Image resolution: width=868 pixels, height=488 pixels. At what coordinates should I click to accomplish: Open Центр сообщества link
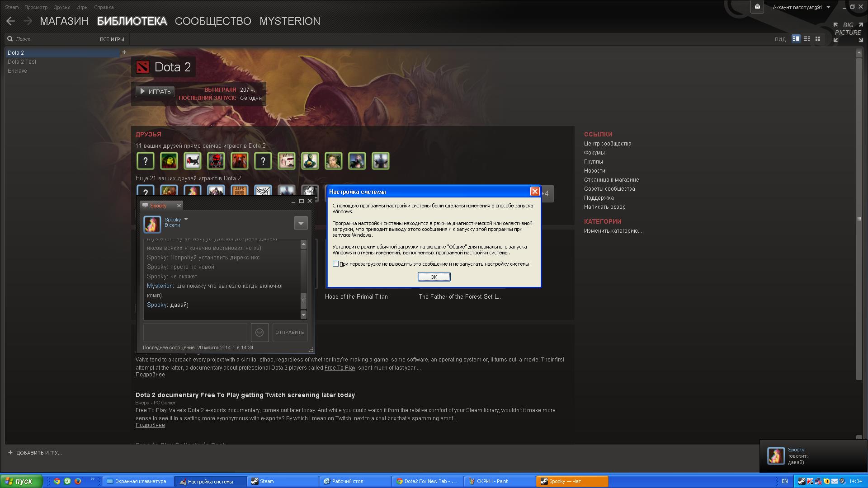[608, 144]
